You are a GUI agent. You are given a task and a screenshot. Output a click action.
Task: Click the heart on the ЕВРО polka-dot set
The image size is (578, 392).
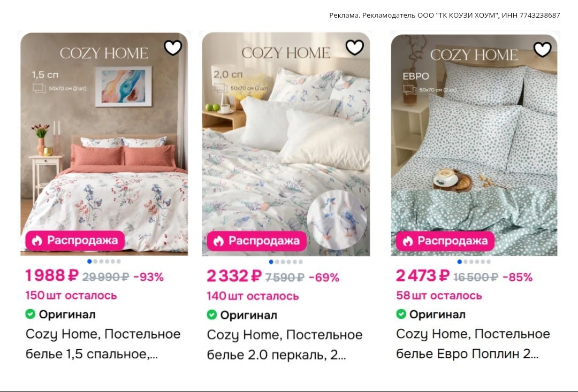point(543,49)
